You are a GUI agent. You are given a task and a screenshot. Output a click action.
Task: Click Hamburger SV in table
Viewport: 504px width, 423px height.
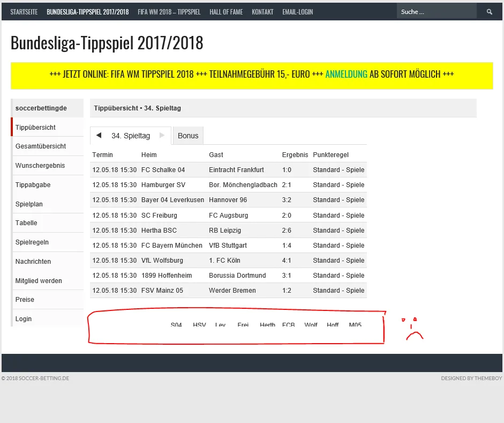click(x=163, y=185)
